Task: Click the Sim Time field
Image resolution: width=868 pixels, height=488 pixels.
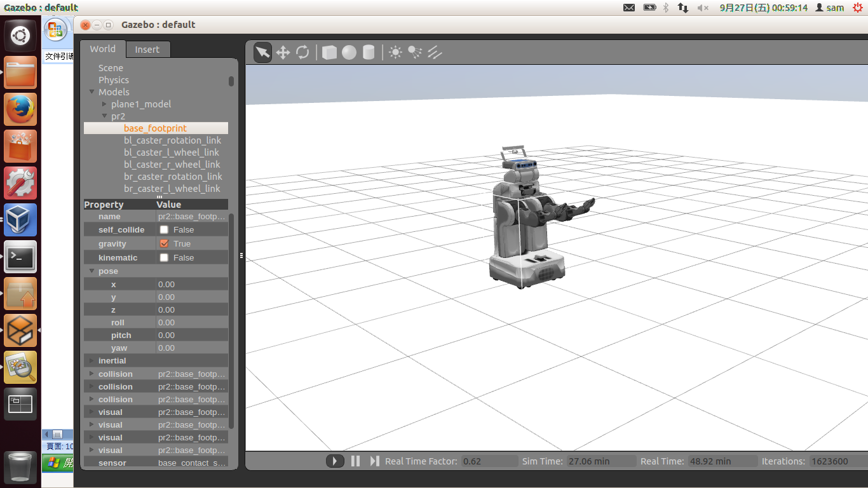Action: (x=602, y=461)
